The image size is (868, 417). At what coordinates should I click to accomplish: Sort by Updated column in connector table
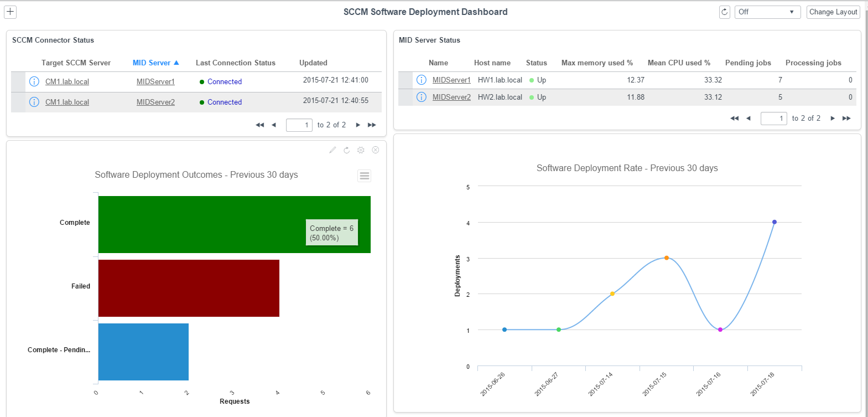point(313,63)
